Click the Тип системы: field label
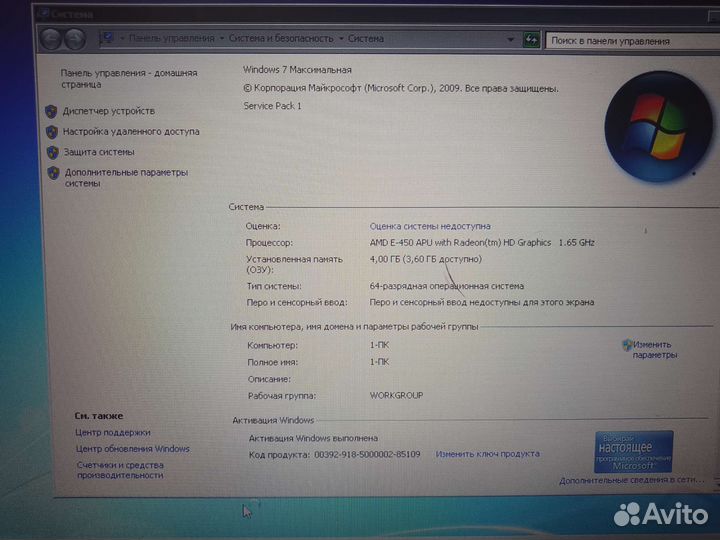Image resolution: width=720 pixels, height=540 pixels. coord(274,286)
